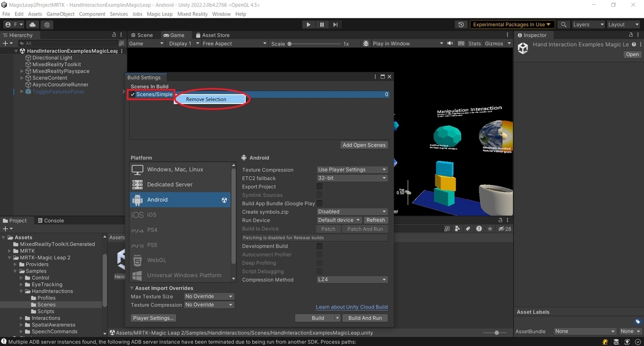
Task: Switch to the Asset Store tab
Action: click(x=213, y=35)
